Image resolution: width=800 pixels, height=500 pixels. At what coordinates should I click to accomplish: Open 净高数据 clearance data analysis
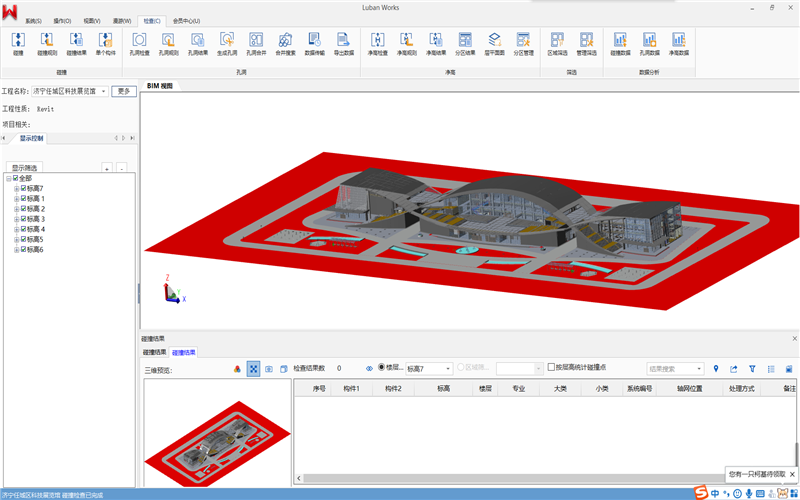point(679,43)
